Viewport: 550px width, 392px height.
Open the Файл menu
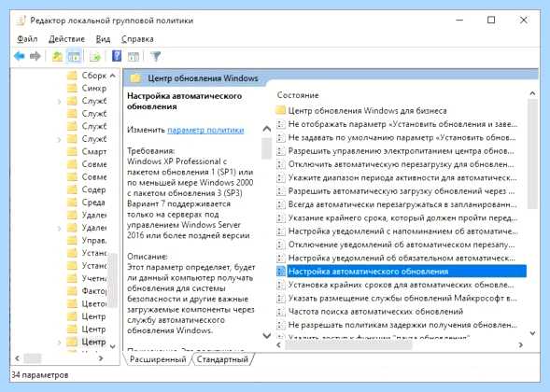pyautogui.click(x=27, y=39)
